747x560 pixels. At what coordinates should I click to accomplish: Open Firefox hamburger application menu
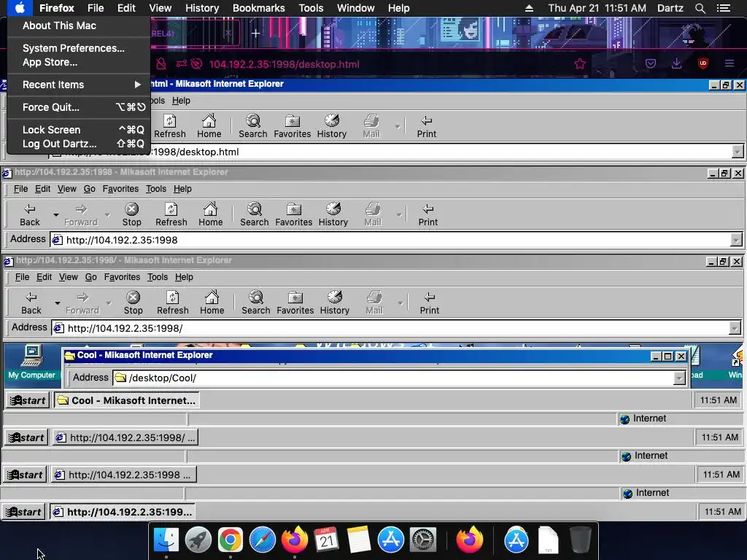coord(729,63)
